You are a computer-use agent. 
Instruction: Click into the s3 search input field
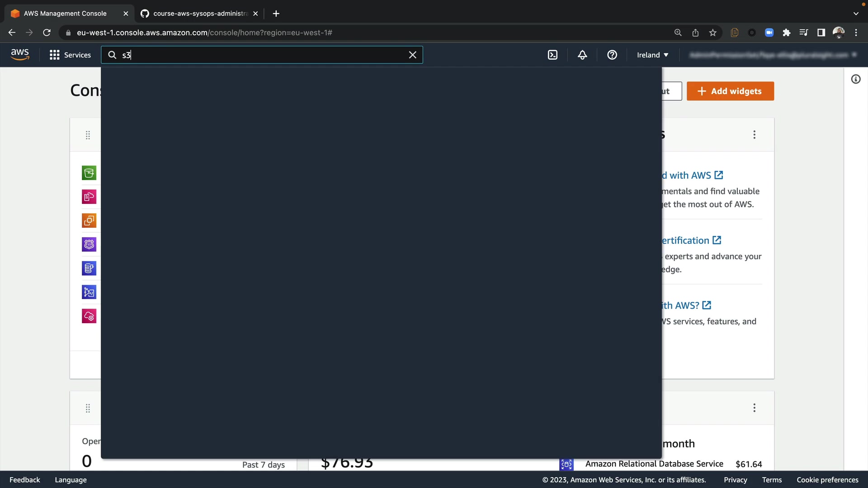[262, 55]
